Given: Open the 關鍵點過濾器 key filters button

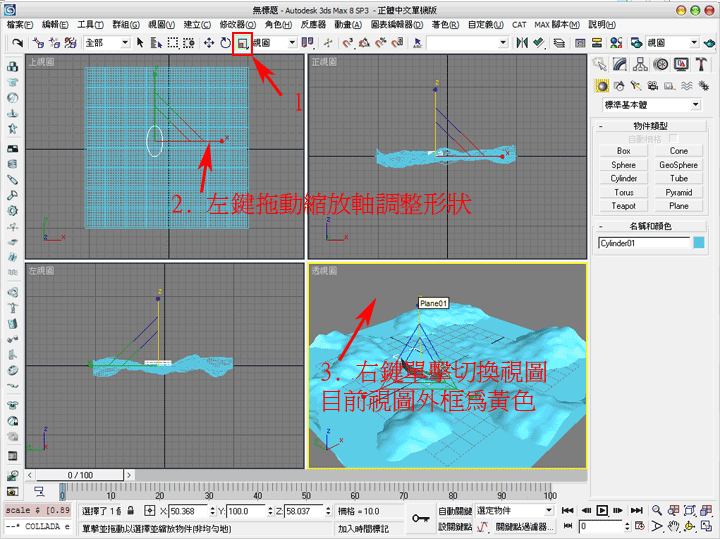Looking at the screenshot, I should tap(523, 526).
